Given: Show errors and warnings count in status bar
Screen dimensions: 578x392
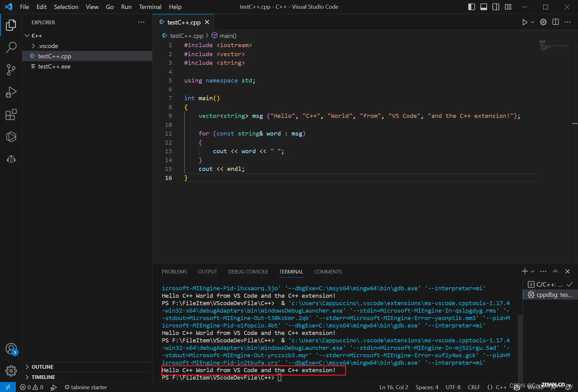Looking at the screenshot, I should tap(32, 387).
